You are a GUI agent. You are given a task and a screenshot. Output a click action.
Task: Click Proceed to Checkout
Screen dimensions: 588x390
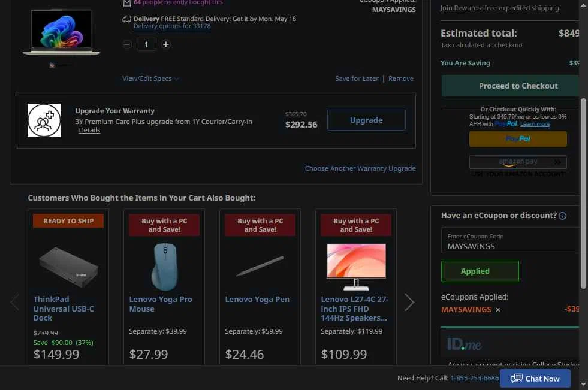510,86
